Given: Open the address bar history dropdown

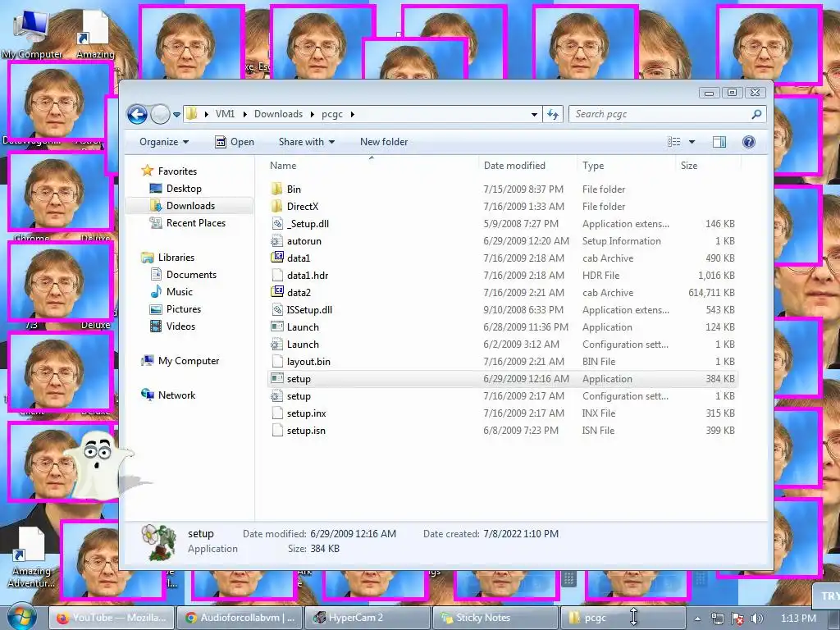Looking at the screenshot, I should 534,114.
